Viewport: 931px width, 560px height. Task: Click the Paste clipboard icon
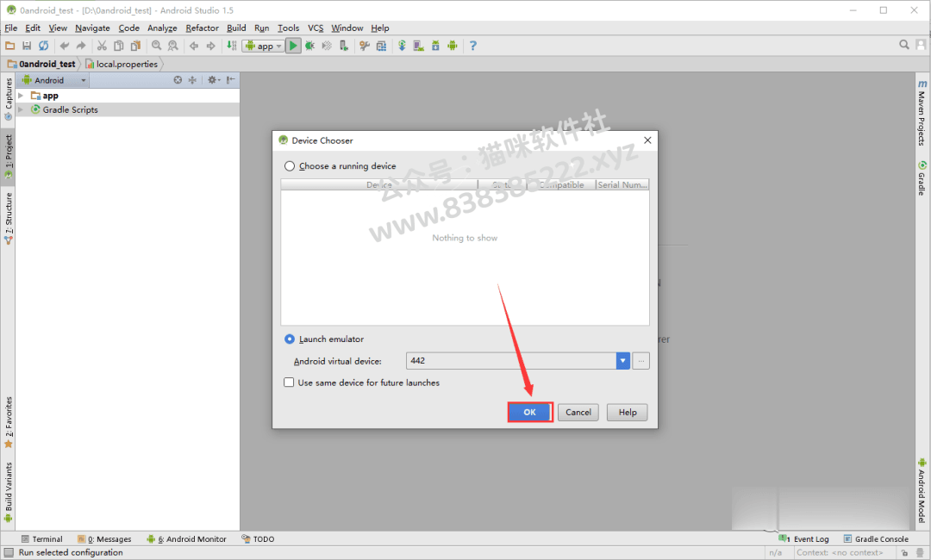tap(136, 46)
